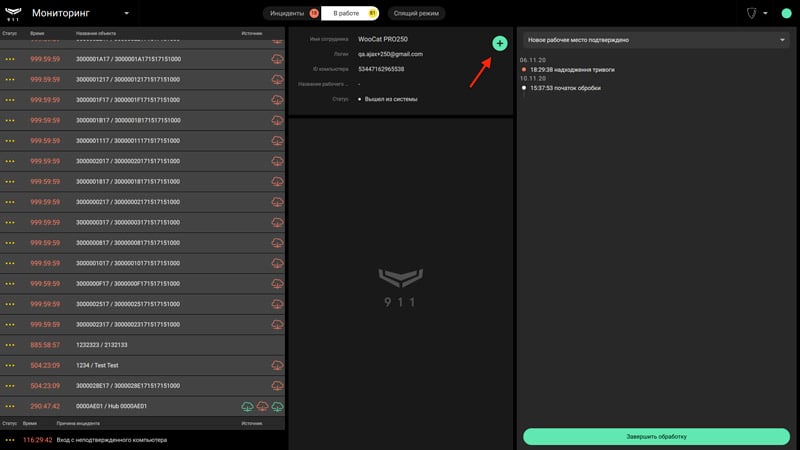The image size is (800, 450).
Task: Open three-dots status on 1232323 / 2132133 row
Action: (10, 345)
